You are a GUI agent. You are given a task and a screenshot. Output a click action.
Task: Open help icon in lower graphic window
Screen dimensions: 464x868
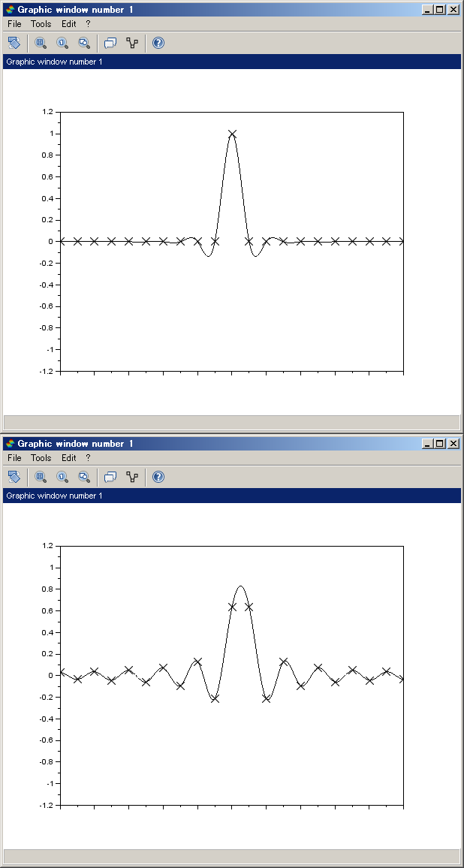click(x=158, y=477)
